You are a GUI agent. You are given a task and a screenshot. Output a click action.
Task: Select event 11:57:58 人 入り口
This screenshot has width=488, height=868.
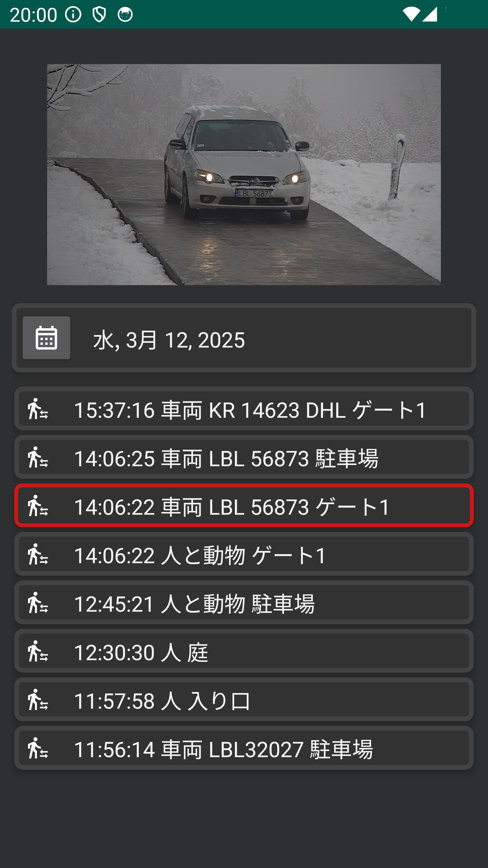click(244, 699)
